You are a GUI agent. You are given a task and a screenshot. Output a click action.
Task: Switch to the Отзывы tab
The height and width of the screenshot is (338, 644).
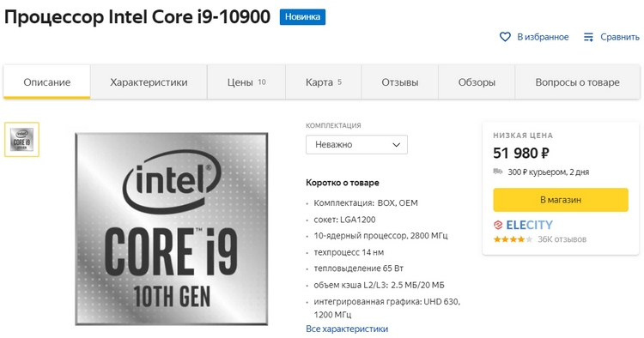pos(400,82)
